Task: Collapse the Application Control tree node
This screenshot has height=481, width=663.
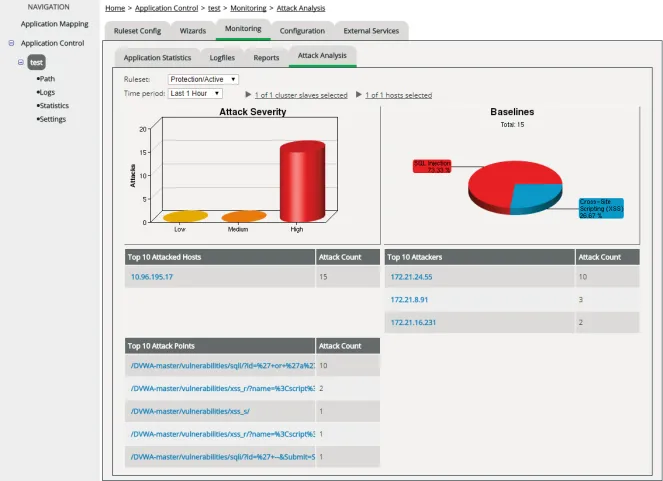Action: [11, 43]
